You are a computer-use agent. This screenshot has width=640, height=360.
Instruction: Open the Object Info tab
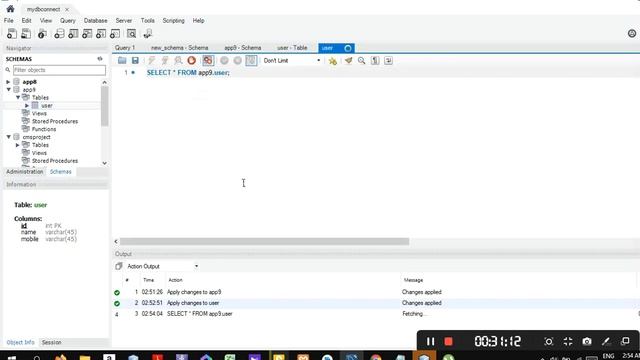(x=20, y=342)
